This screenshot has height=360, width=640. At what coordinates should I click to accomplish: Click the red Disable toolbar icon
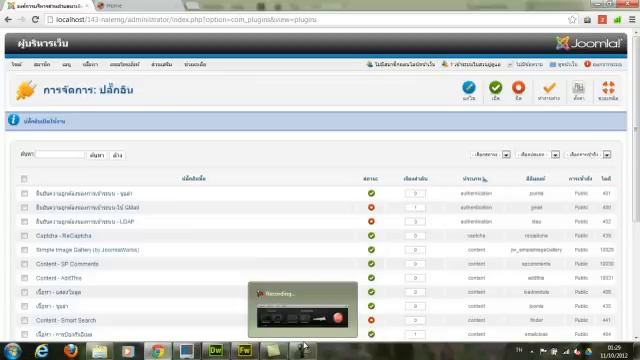tap(518, 87)
